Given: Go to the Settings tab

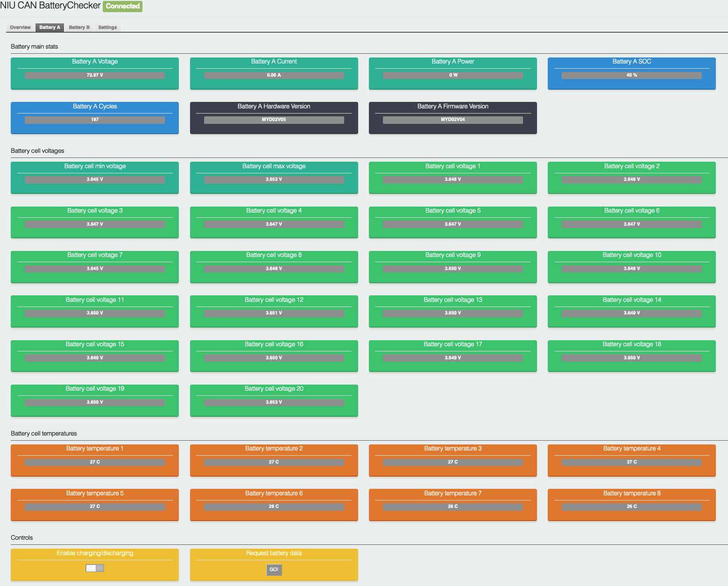Looking at the screenshot, I should pos(107,28).
